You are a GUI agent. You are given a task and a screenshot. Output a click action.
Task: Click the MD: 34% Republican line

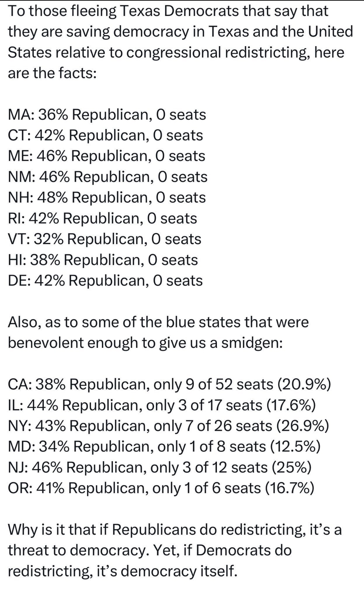click(164, 447)
